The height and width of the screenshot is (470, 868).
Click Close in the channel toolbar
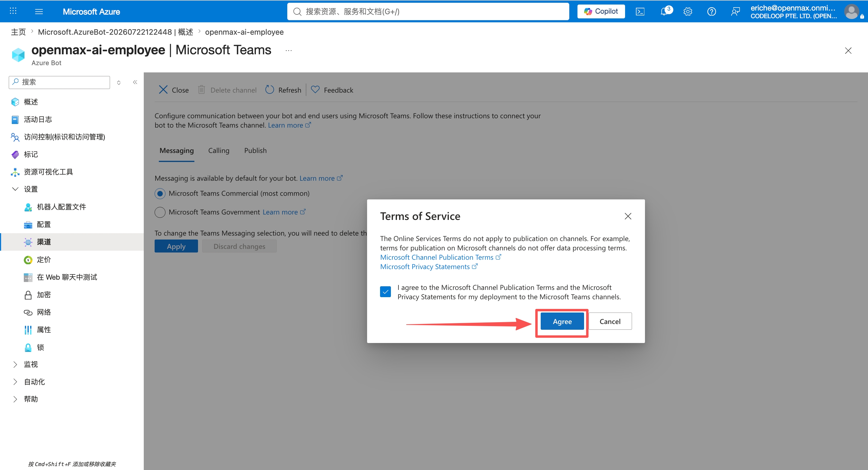coord(174,90)
